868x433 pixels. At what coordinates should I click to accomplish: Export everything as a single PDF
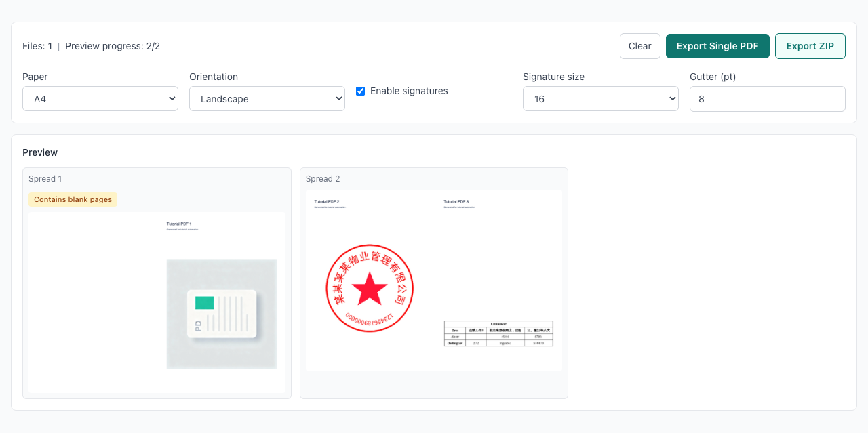click(717, 45)
